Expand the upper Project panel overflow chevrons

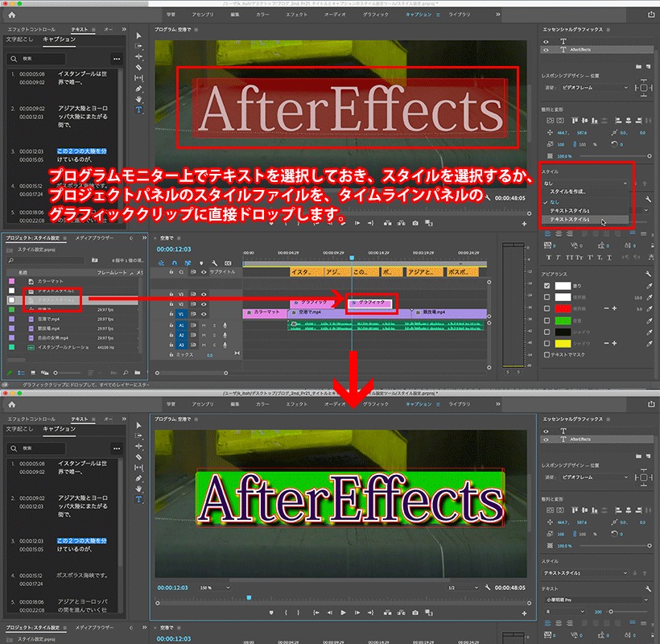click(x=144, y=237)
